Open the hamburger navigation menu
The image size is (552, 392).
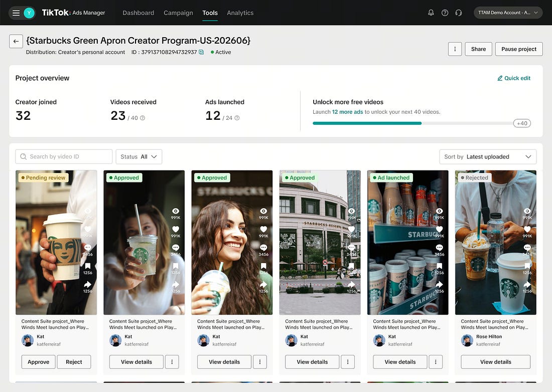(x=16, y=13)
